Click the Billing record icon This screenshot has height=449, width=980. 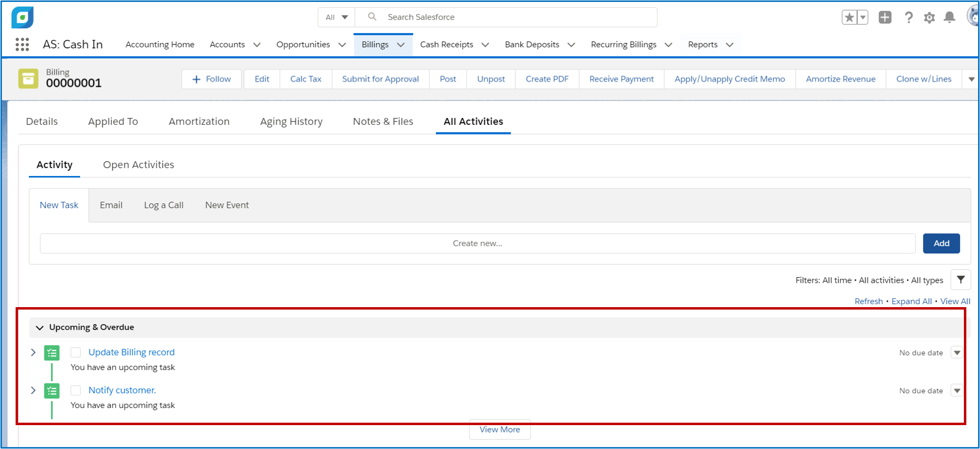pos(28,78)
